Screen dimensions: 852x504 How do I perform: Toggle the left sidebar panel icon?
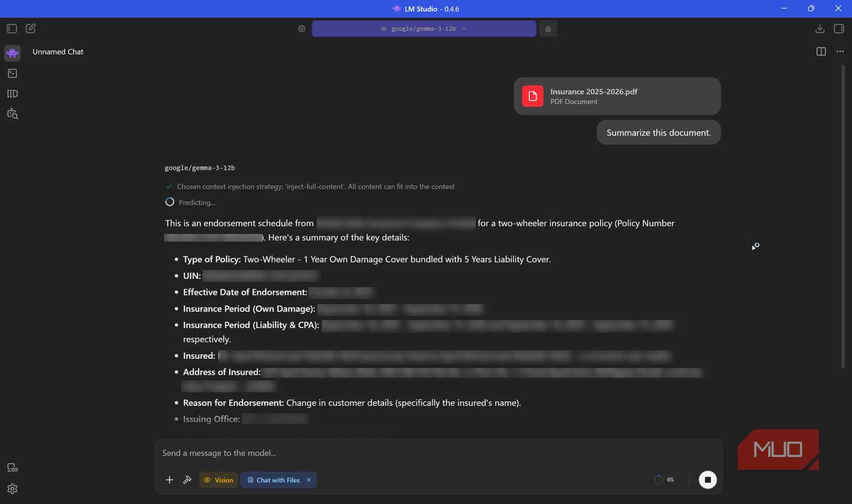pos(12,28)
